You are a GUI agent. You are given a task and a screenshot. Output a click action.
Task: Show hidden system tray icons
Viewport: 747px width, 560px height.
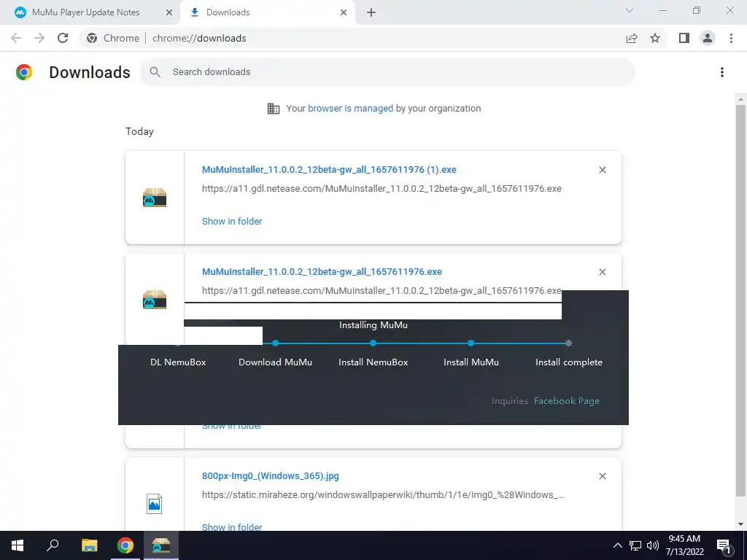click(617, 545)
